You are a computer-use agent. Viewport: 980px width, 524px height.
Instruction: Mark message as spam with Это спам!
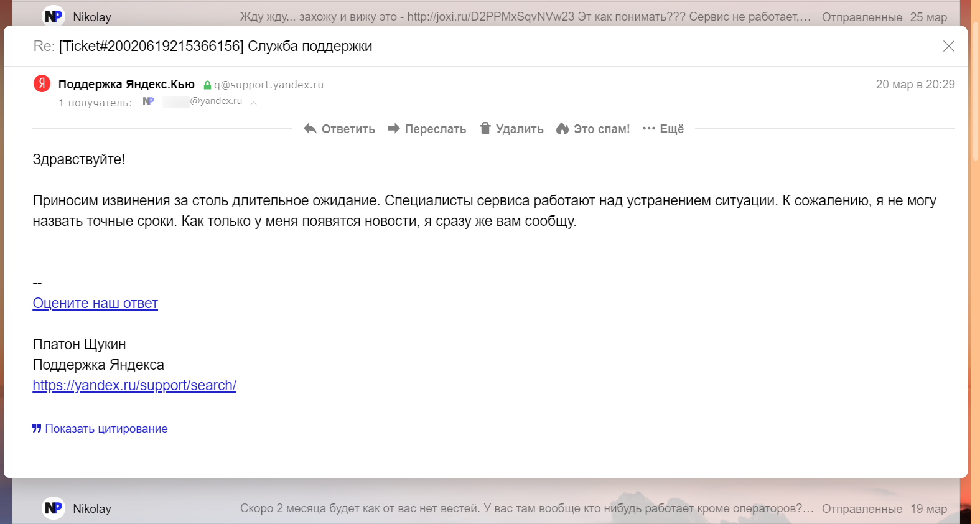pos(593,129)
